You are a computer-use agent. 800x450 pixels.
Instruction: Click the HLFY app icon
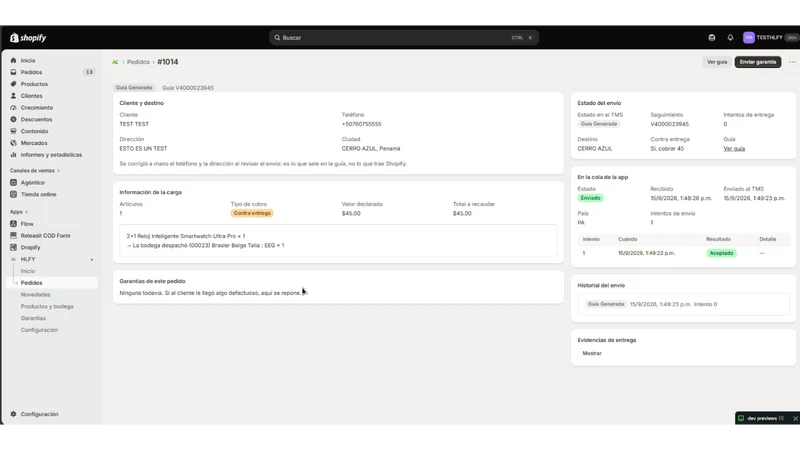[x=13, y=259]
